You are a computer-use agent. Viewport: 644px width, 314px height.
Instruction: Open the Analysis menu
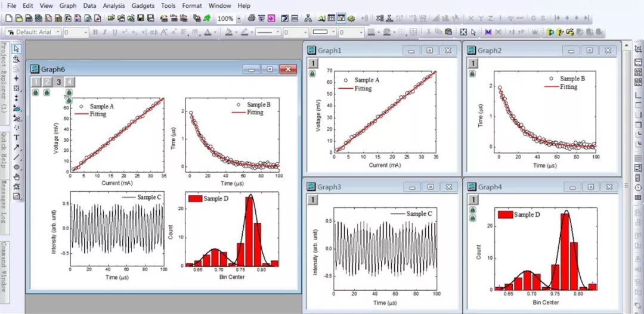coord(114,6)
